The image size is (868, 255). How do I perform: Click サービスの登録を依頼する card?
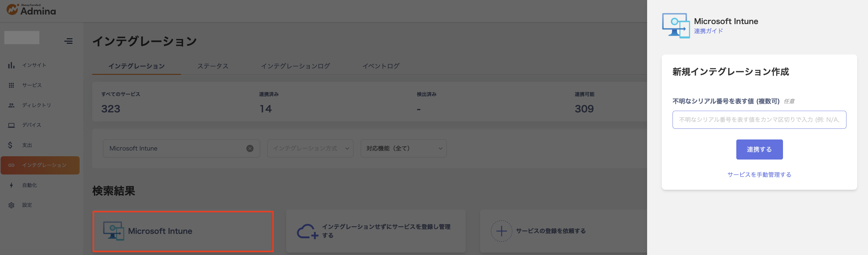(x=563, y=231)
